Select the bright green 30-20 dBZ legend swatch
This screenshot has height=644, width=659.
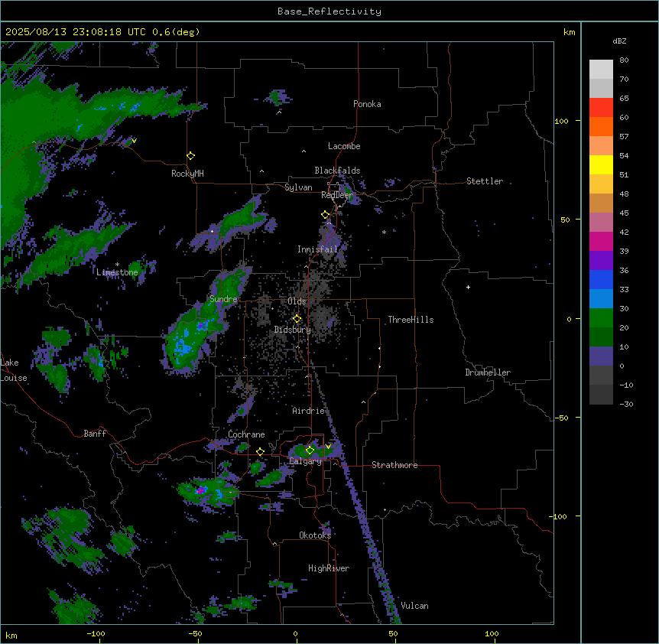pyautogui.click(x=601, y=318)
